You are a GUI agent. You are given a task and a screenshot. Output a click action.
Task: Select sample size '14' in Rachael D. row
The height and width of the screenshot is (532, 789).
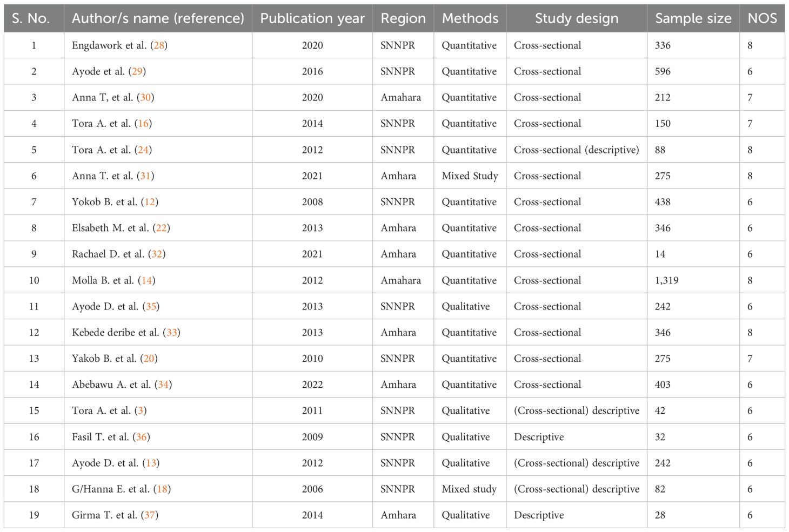pyautogui.click(x=660, y=254)
